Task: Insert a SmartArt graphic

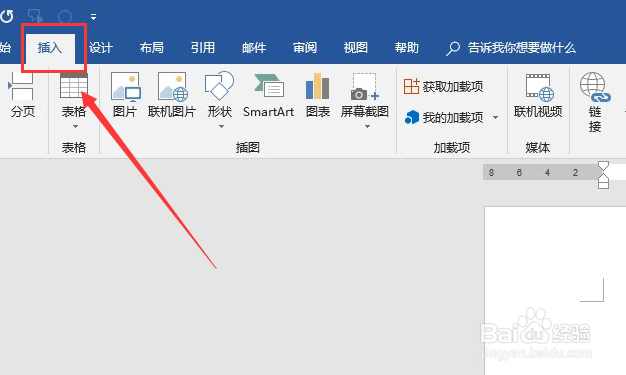Action: (268, 95)
